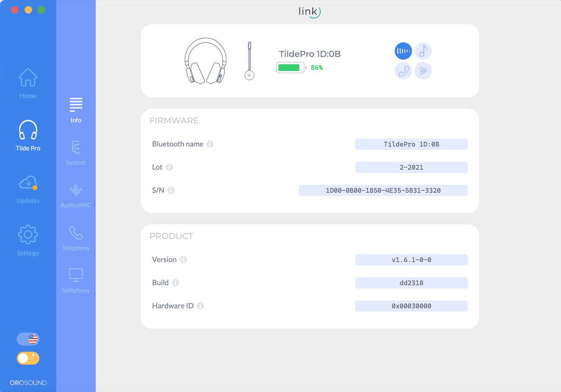Viewport: 561px width, 392px height.
Task: Click the Version value v1.6.1-0-0
Action: [x=411, y=260]
